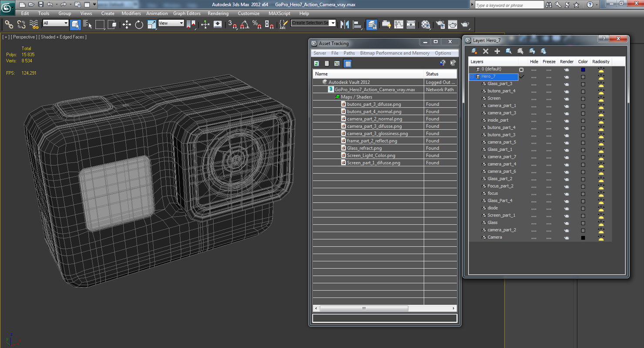
Task: Toggle the 3D Snaps button
Action: [x=232, y=24]
